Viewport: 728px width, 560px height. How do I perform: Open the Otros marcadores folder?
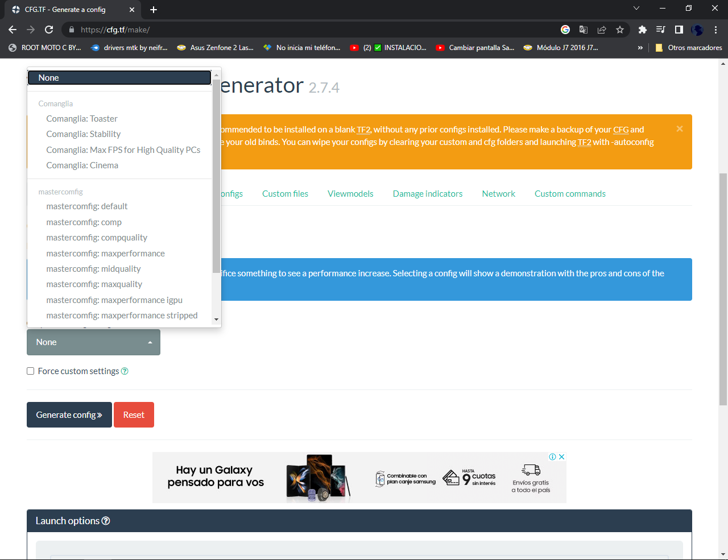click(x=689, y=48)
